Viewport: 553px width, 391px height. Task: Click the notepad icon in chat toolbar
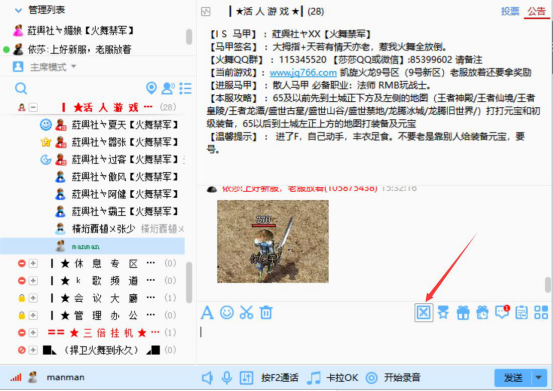[x=522, y=313]
